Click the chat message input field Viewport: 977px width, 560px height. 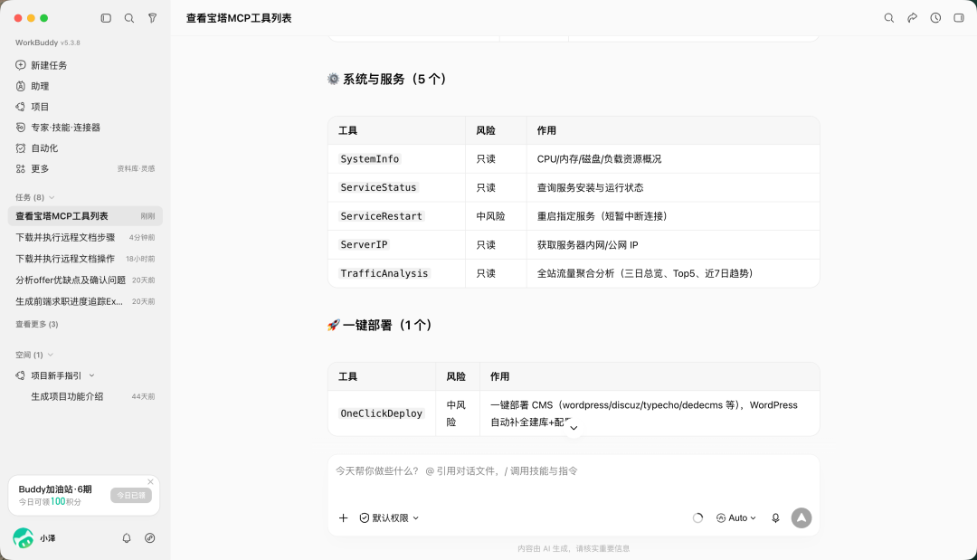click(574, 471)
